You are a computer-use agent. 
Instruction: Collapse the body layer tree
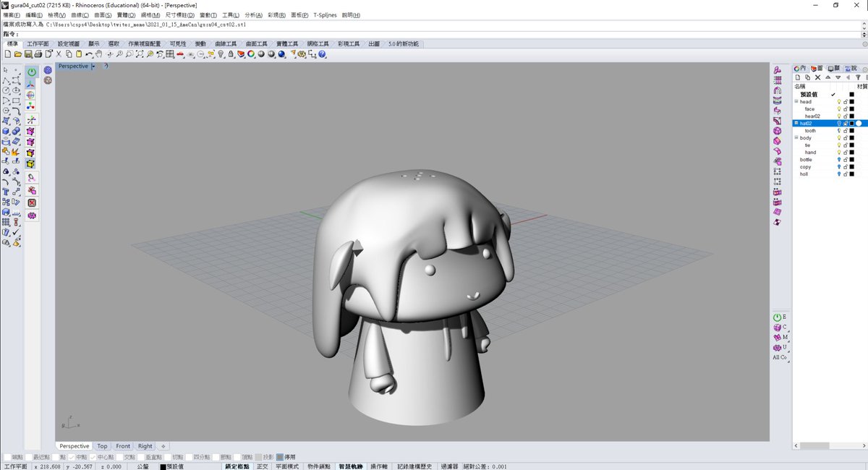click(x=796, y=137)
